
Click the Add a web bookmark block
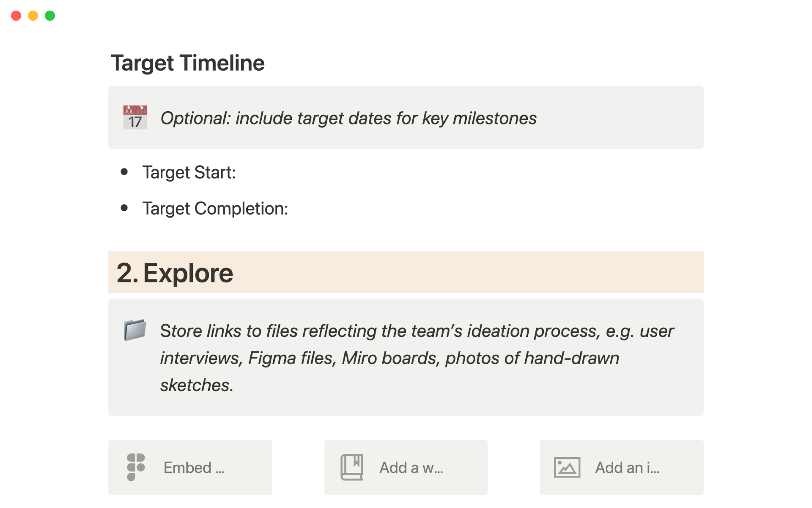[x=411, y=468]
